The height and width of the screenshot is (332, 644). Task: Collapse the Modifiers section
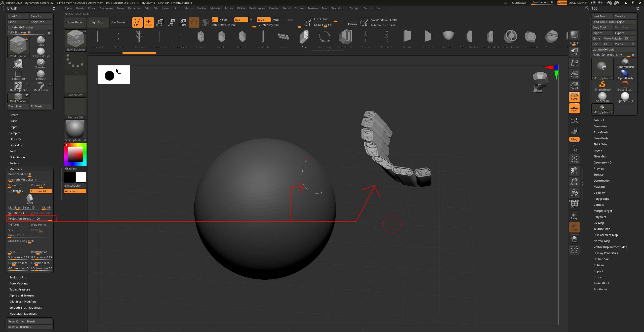pos(16,169)
